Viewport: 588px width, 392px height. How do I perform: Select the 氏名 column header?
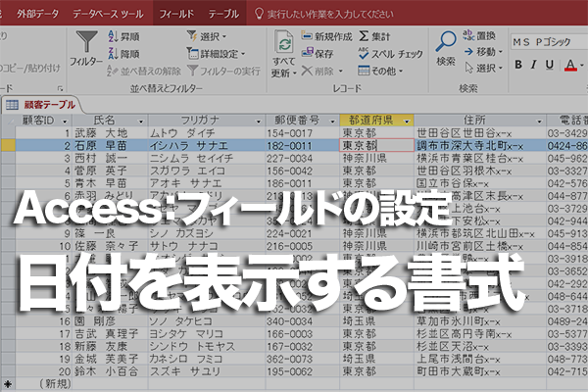coord(104,121)
